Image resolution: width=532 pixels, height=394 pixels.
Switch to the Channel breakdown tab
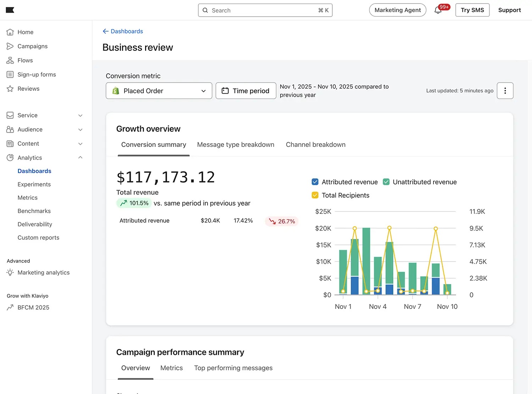coord(315,144)
